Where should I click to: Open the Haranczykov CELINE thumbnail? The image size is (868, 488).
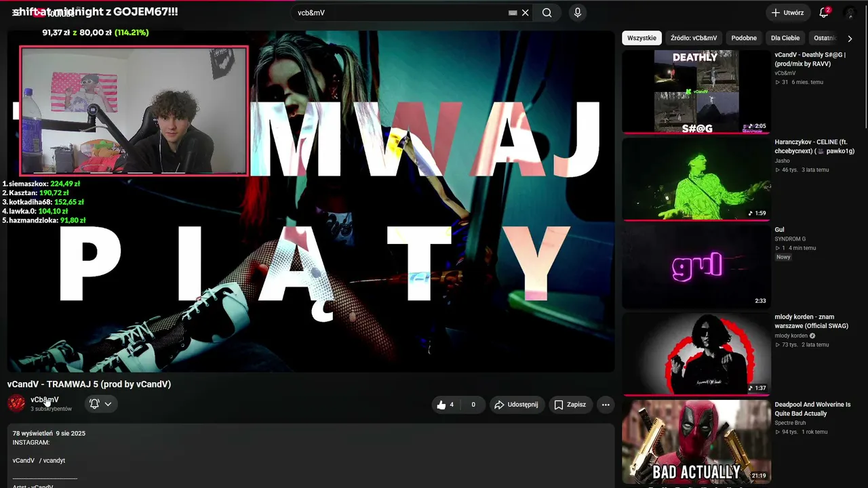point(696,179)
